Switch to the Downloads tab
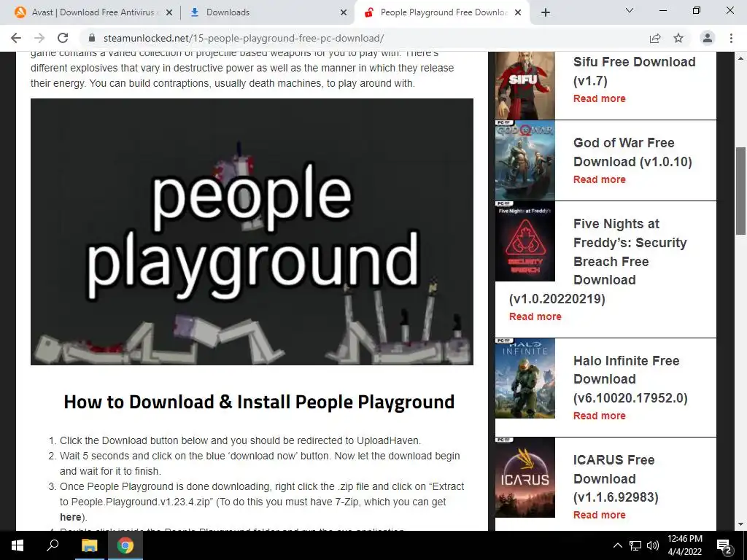 point(268,12)
